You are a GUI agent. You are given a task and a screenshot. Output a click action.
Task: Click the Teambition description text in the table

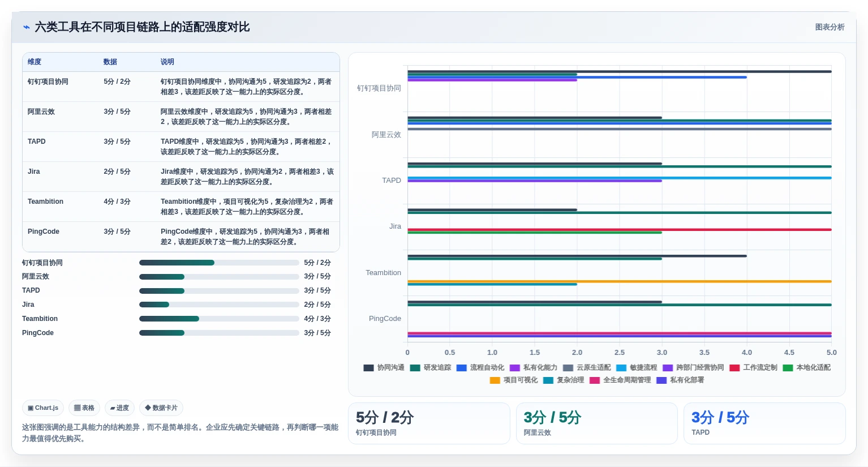[247, 207]
